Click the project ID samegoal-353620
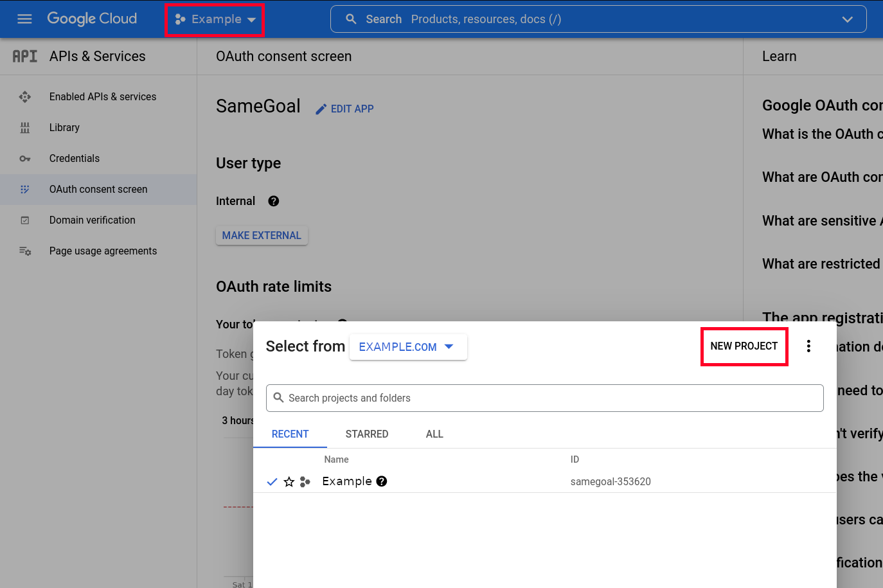 point(611,482)
